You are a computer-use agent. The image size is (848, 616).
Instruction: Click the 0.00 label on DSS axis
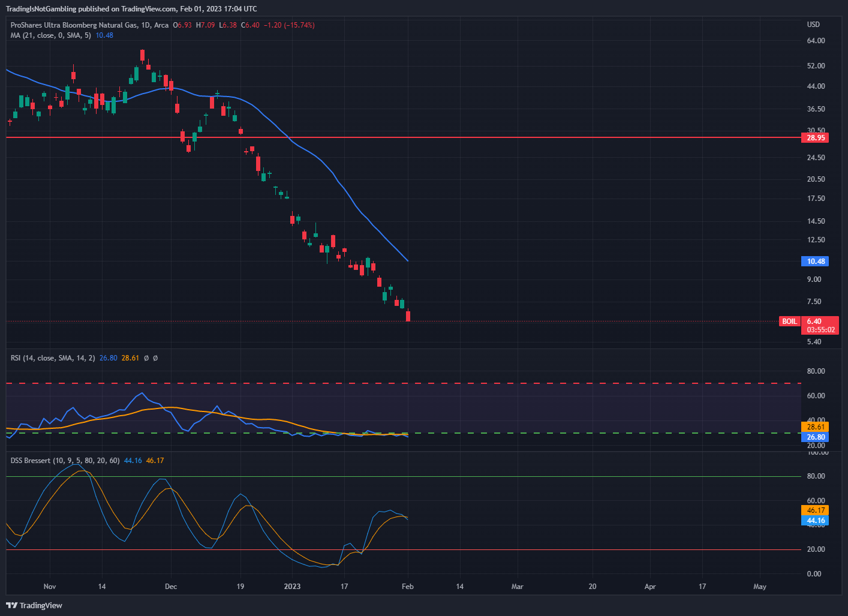click(814, 574)
